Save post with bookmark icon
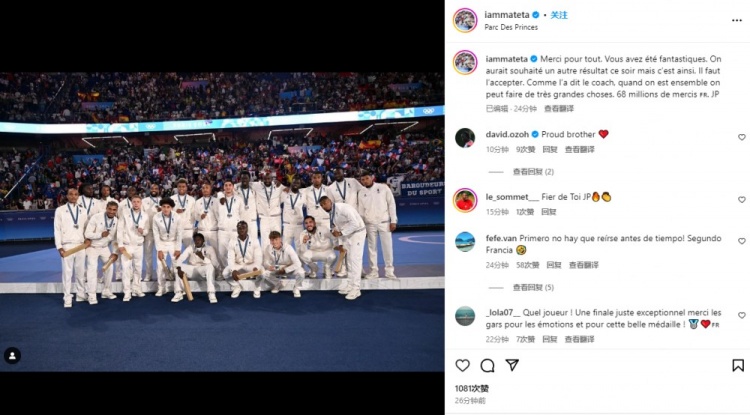 [x=738, y=366]
